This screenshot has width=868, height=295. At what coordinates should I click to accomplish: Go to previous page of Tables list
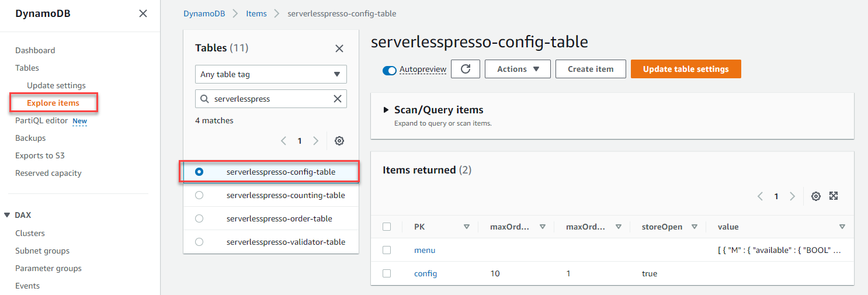point(283,141)
